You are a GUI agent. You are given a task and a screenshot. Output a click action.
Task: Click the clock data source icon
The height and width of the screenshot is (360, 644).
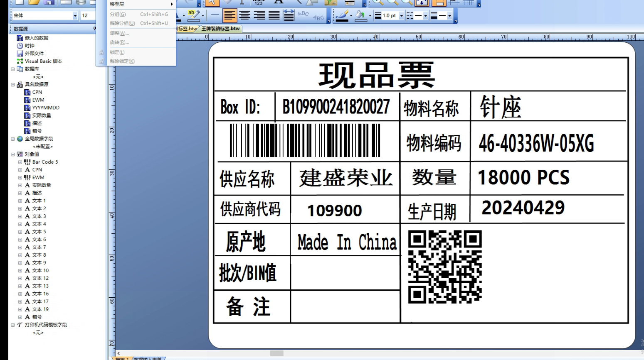pyautogui.click(x=20, y=46)
